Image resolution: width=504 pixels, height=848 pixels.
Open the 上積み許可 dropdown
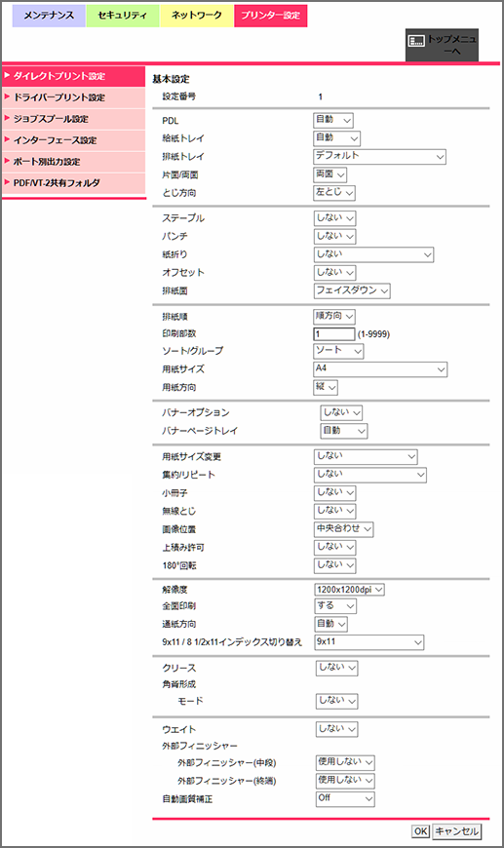(334, 548)
